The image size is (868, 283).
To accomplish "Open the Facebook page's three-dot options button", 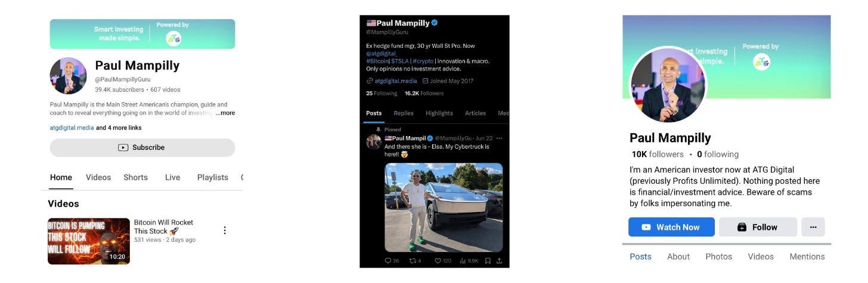I will (813, 227).
